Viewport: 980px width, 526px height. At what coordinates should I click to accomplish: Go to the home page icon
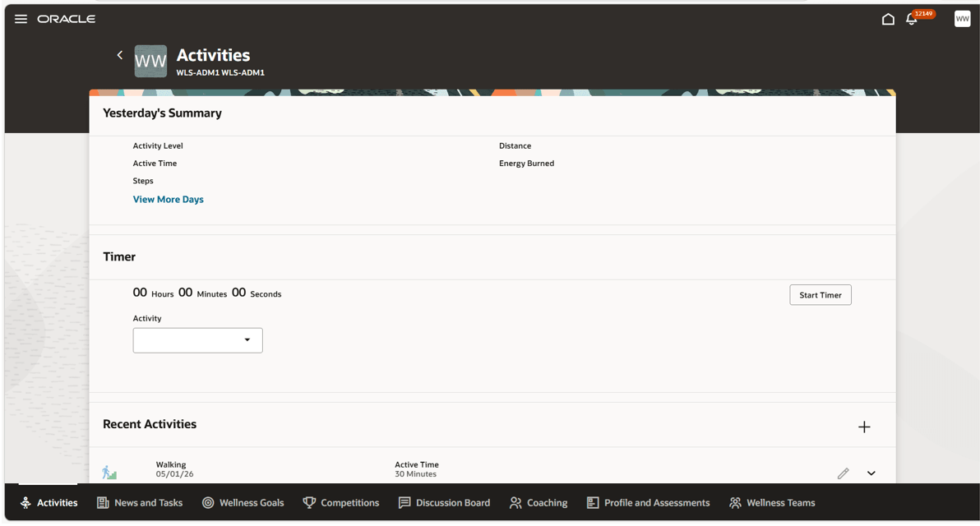887,20
